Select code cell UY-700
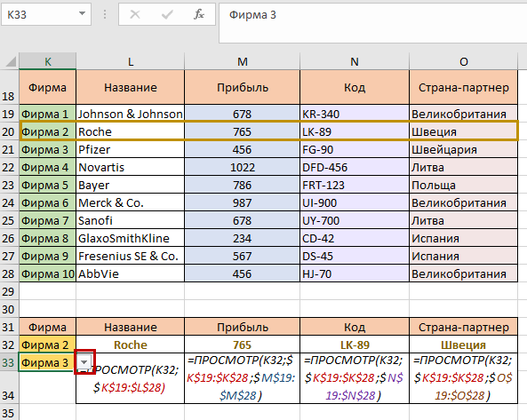 pyautogui.click(x=355, y=220)
